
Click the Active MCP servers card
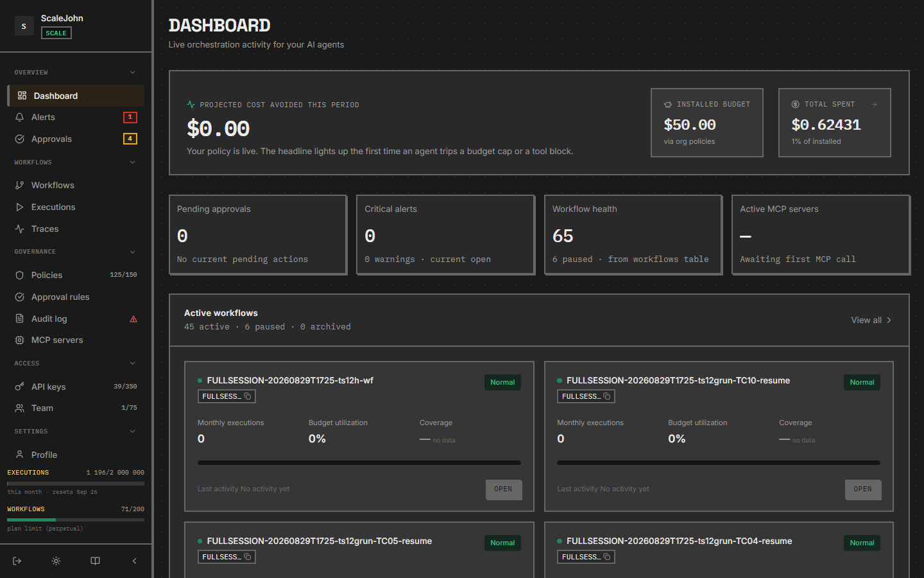coord(821,235)
